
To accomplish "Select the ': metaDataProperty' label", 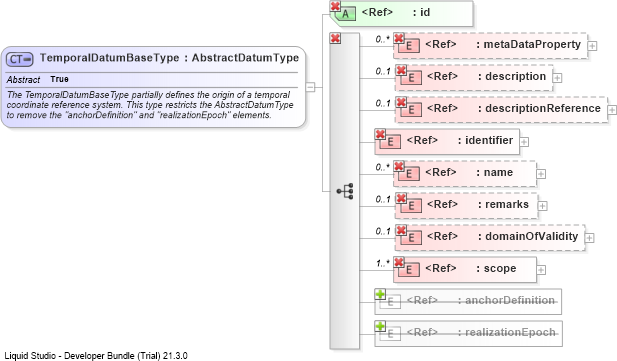I will point(528,44).
